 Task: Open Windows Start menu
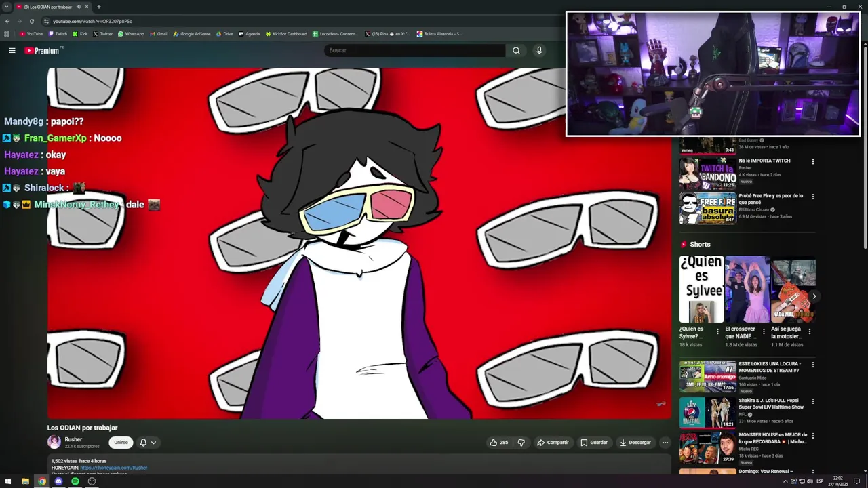[8, 481]
